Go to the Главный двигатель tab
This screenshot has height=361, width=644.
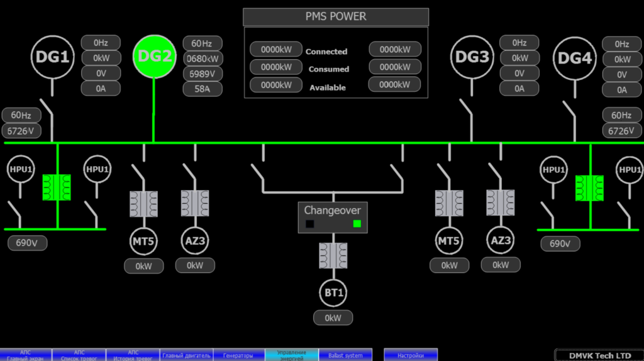[x=187, y=355]
